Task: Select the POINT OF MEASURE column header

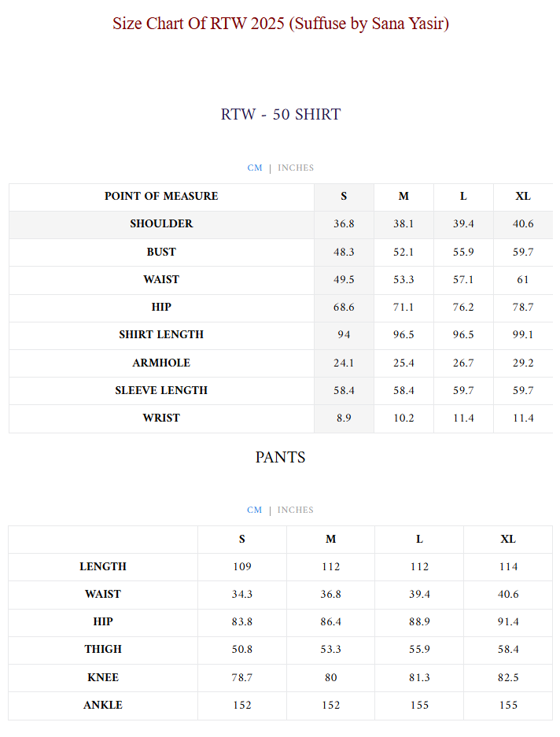Action: (161, 196)
